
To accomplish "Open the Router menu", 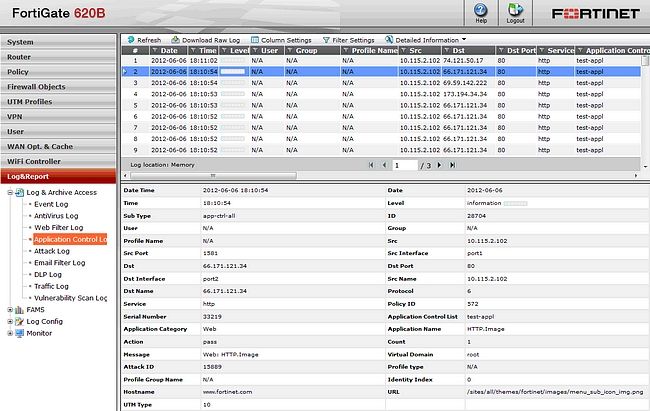I will (x=58, y=57).
